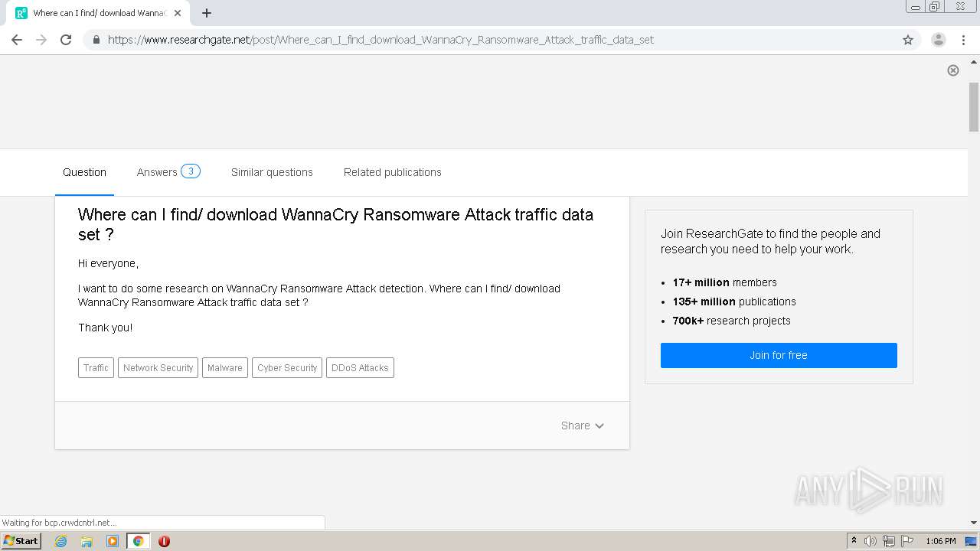Click the question title heading
Screen dimensions: 980x551
coord(335,224)
